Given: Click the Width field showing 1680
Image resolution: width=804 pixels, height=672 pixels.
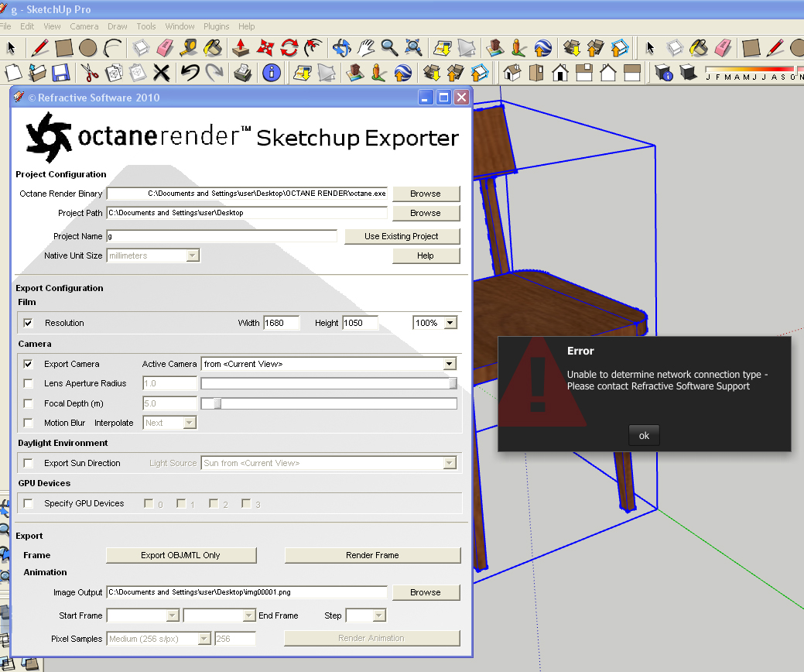Looking at the screenshot, I should [281, 323].
